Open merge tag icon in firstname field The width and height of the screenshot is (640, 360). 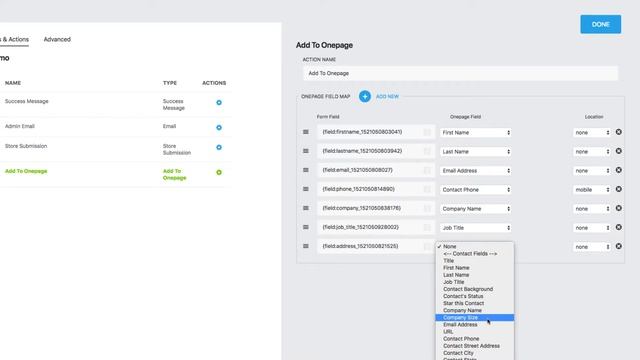click(427, 132)
